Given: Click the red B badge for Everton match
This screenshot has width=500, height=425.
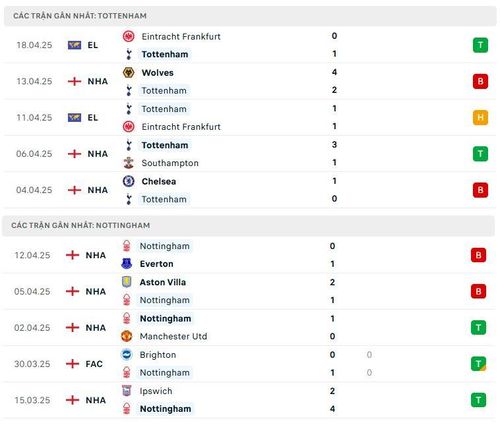Looking at the screenshot, I should coord(478,255).
